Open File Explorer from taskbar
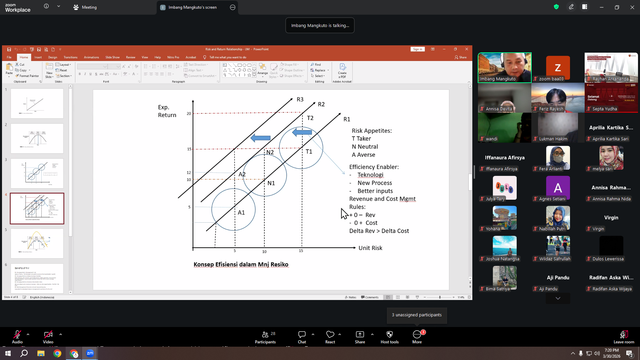Image resolution: width=640 pixels, height=360 pixels. (41, 353)
